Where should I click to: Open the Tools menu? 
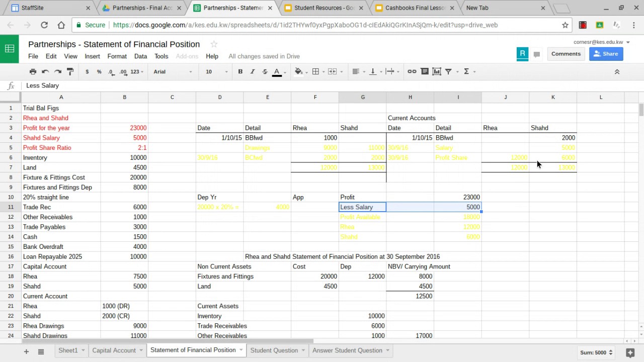click(x=161, y=56)
